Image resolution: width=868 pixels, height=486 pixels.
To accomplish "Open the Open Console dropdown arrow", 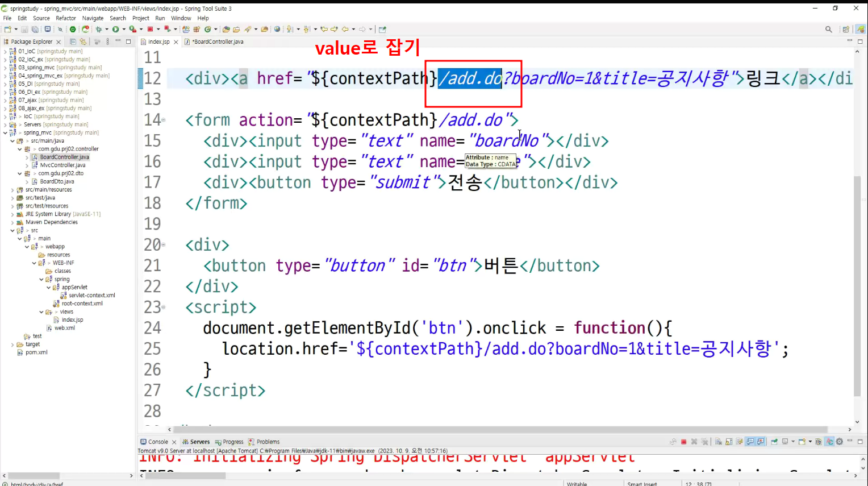I will pyautogui.click(x=810, y=442).
